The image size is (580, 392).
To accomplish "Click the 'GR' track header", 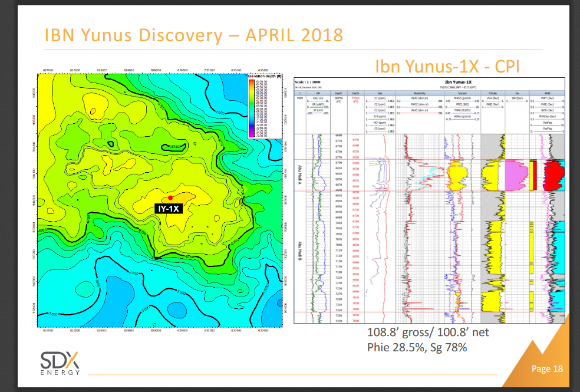I will point(318,93).
